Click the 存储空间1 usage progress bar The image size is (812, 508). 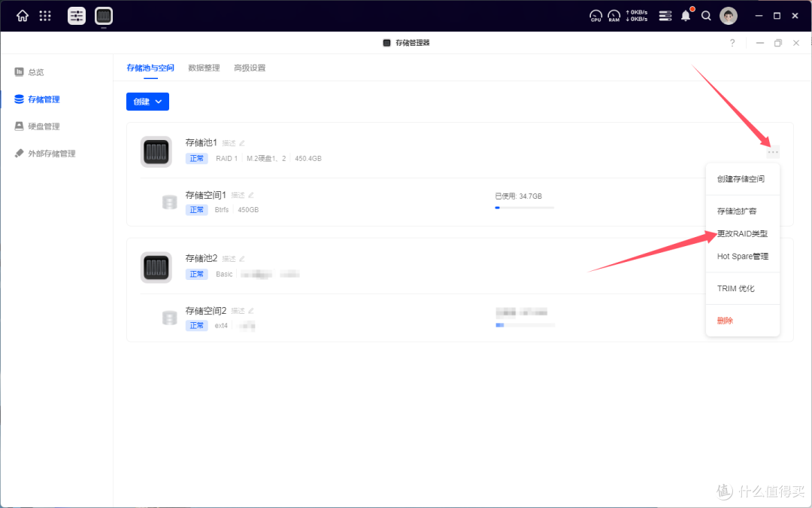524,208
